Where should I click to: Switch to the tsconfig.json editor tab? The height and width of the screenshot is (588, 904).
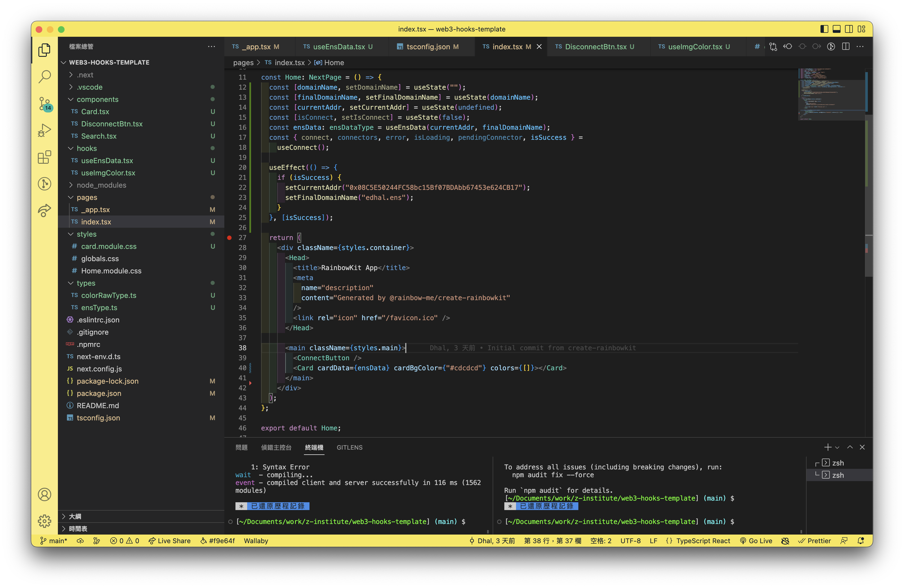pyautogui.click(x=428, y=47)
